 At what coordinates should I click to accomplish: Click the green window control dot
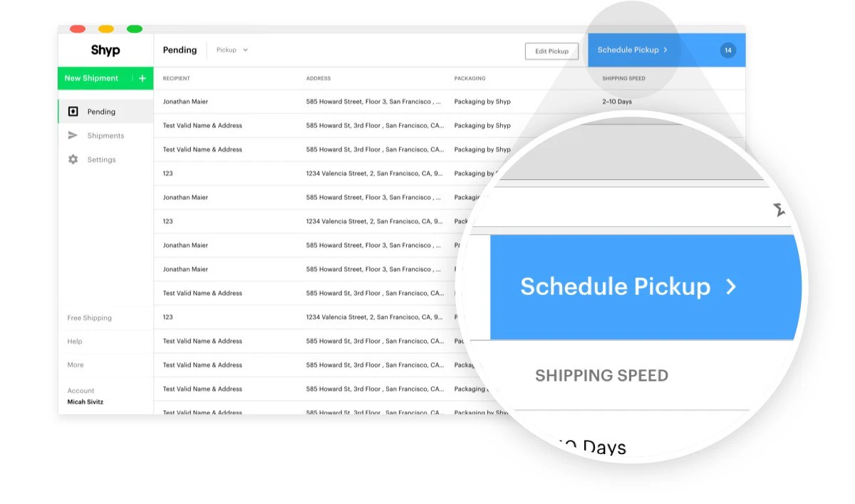[133, 28]
